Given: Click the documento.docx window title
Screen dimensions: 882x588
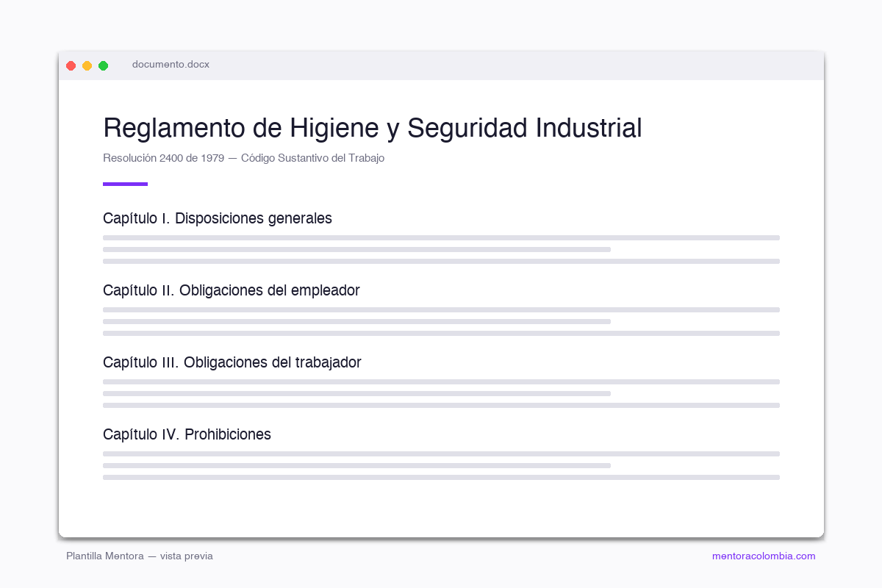Looking at the screenshot, I should click(x=171, y=65).
